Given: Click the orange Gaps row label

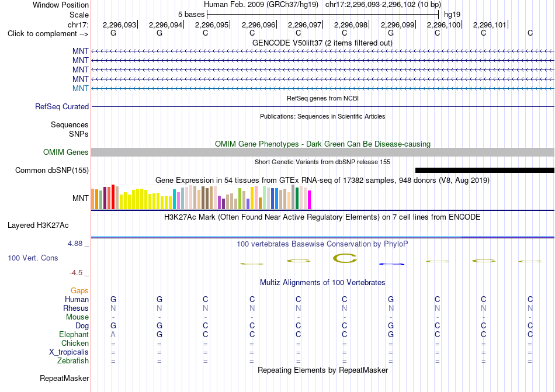Looking at the screenshot, I should click(x=79, y=290).
